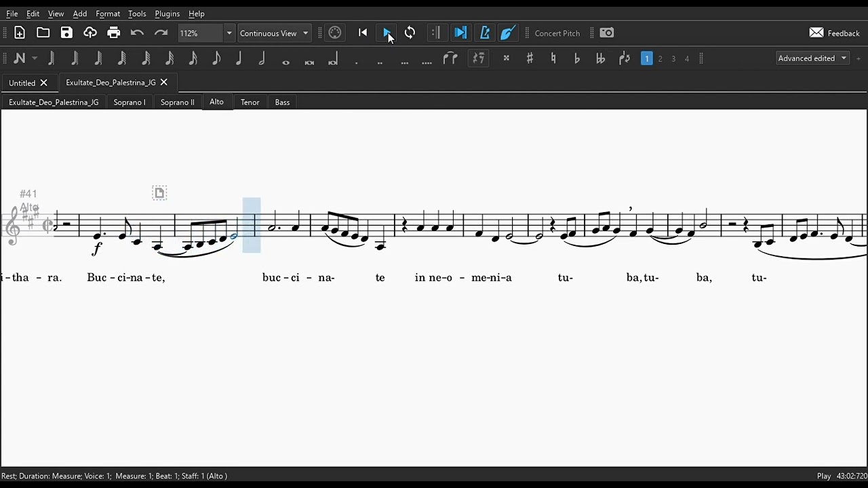
Task: Apply a flat accidental
Action: (x=577, y=58)
